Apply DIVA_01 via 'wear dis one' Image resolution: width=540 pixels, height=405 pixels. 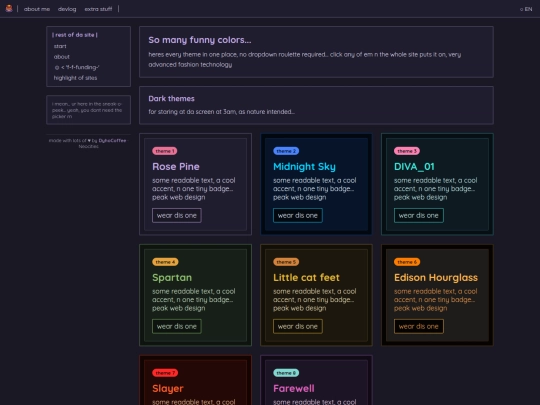click(x=419, y=215)
